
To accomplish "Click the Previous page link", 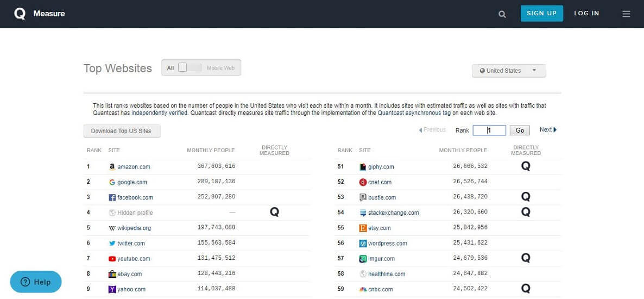I will pos(432,130).
